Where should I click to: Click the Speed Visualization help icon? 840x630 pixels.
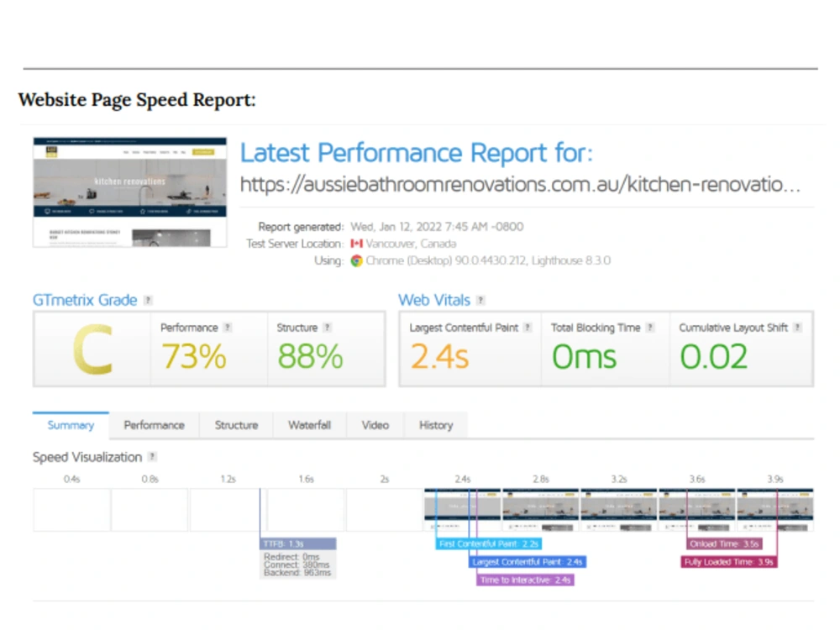click(153, 457)
